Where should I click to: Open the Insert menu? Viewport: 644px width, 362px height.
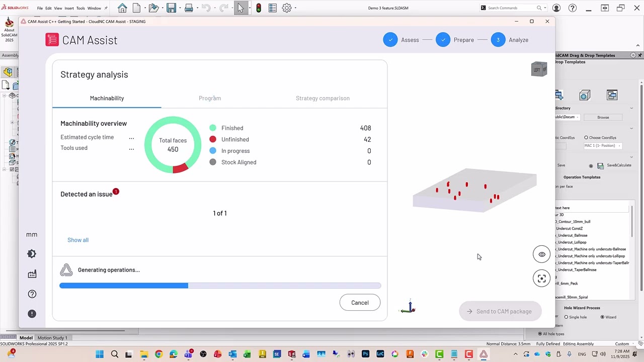pyautogui.click(x=69, y=8)
